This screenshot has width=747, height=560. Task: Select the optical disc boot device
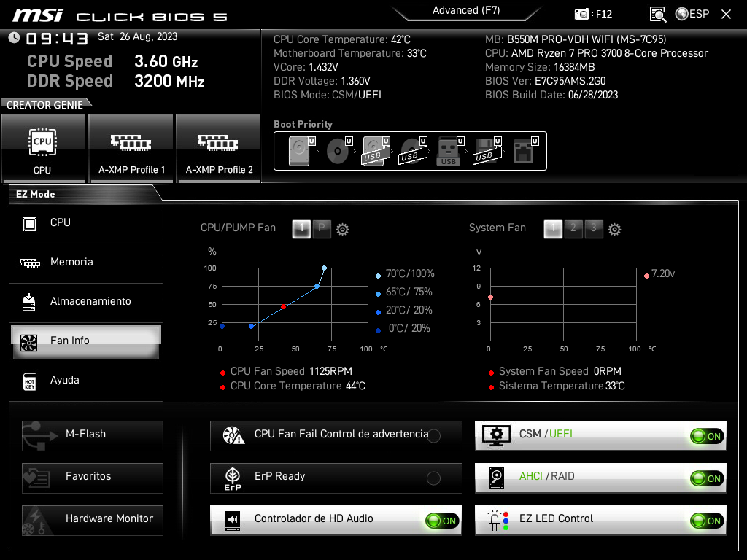[x=338, y=151]
